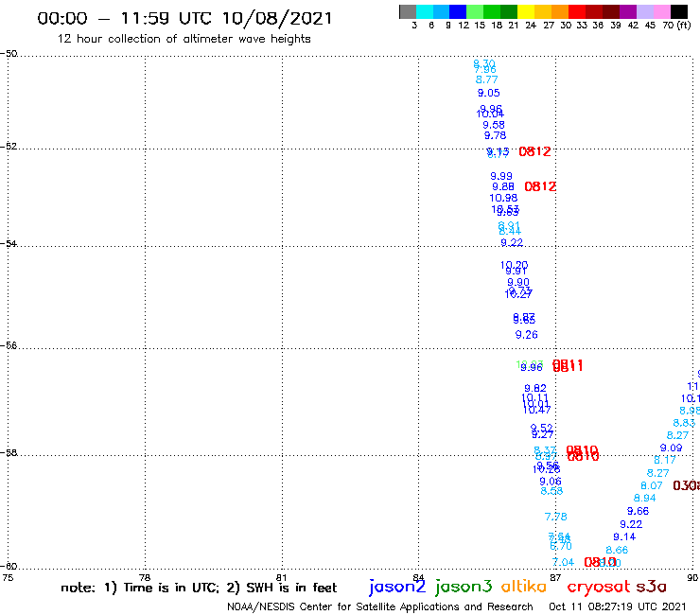Click the note "1) Time is in UTC"
This screenshot has height=615, width=700.
pos(161,588)
